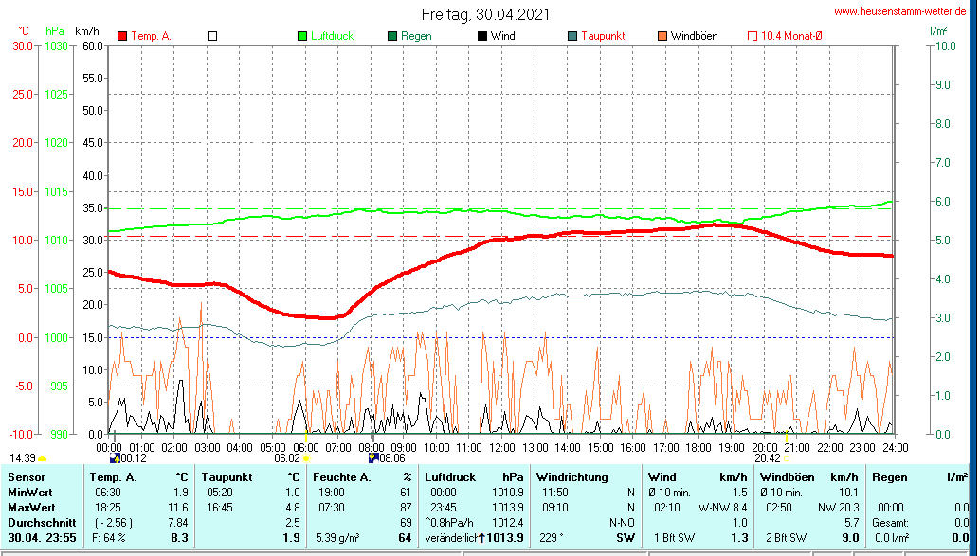Image resolution: width=980 pixels, height=556 pixels.
Task: Select the MaxWert row label
Action: (32, 508)
